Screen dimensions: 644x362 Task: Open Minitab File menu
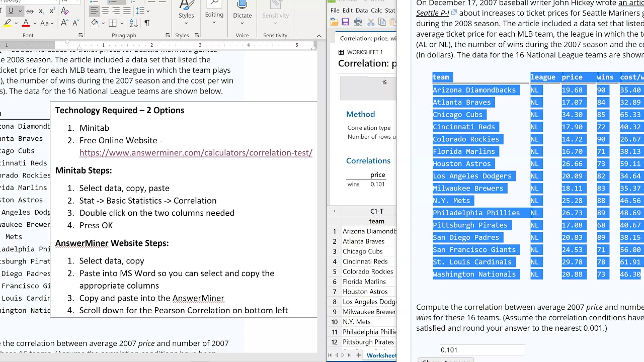335,11
